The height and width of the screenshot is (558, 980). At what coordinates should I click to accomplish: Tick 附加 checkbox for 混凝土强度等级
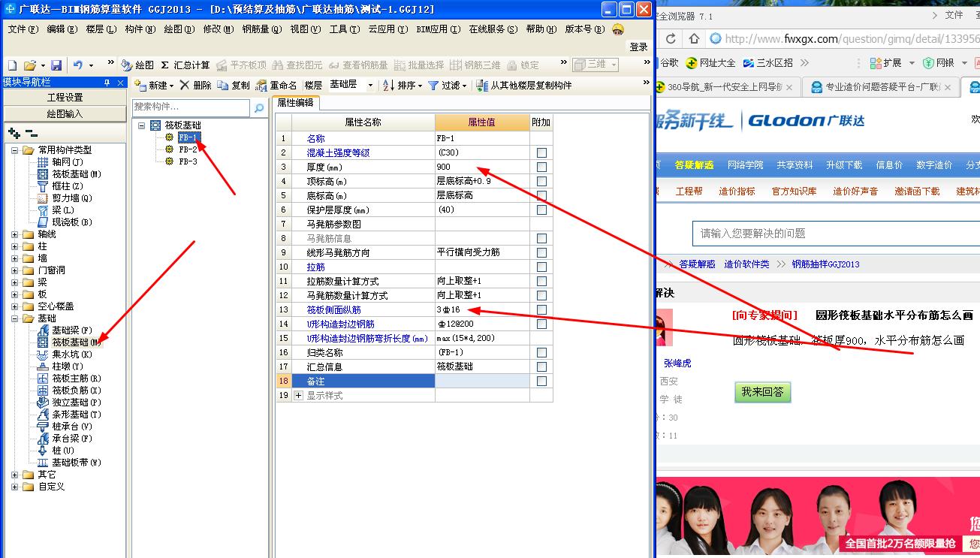tap(541, 152)
